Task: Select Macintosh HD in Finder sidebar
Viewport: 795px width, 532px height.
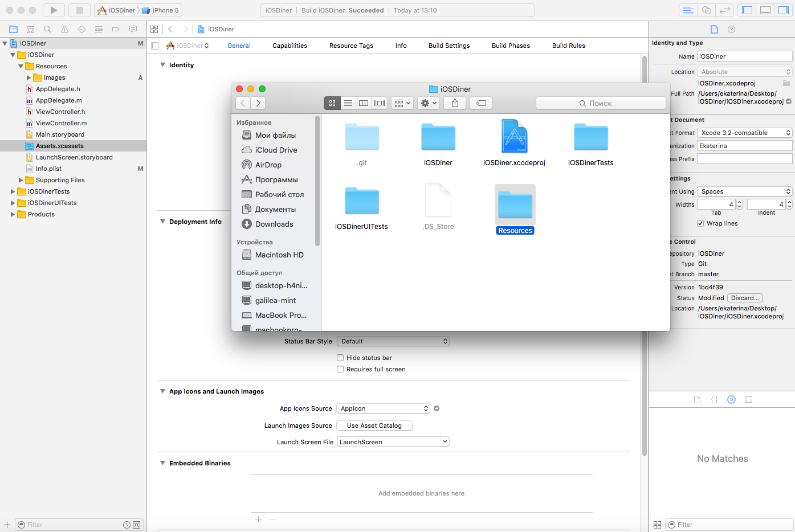Action: [x=279, y=255]
